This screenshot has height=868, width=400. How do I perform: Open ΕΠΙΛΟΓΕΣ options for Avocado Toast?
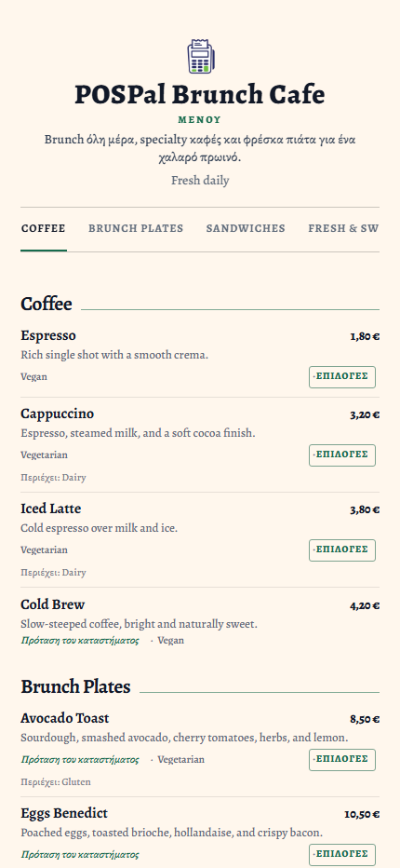coord(342,760)
